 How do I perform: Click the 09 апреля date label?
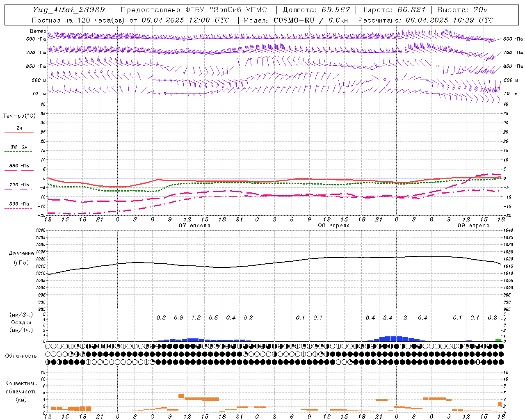[473, 226]
